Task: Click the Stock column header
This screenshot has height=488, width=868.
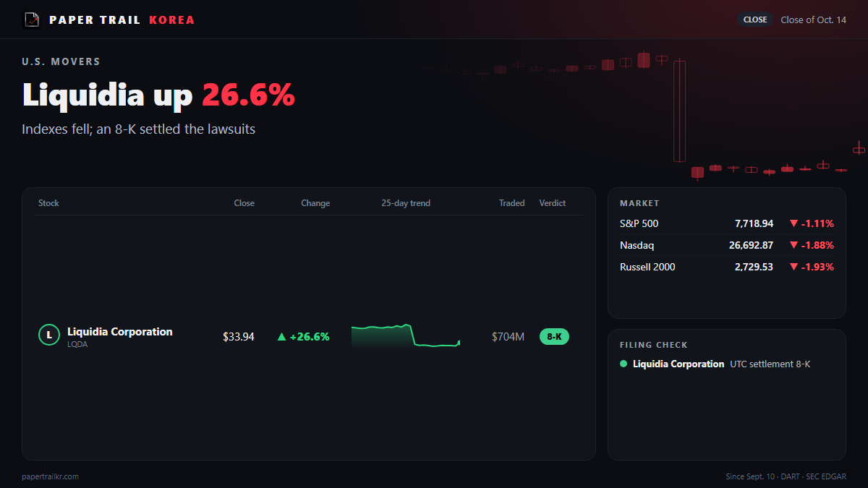Action: pos(48,203)
